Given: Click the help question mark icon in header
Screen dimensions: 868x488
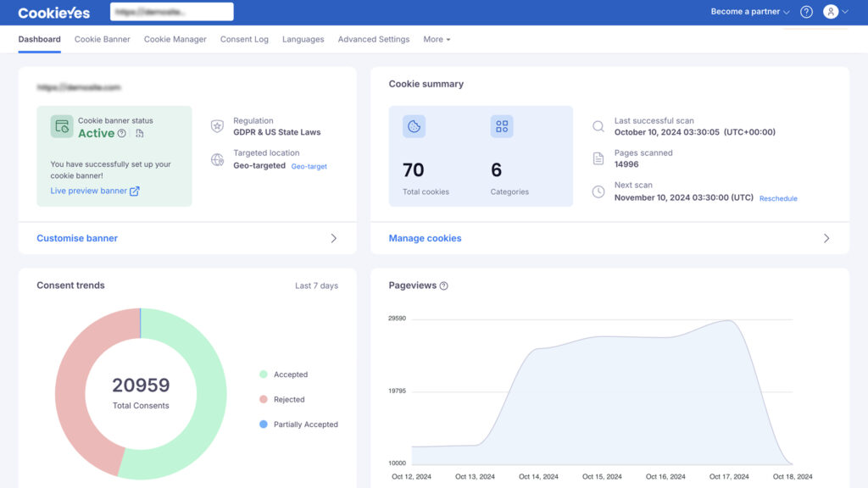Looking at the screenshot, I should [x=806, y=12].
